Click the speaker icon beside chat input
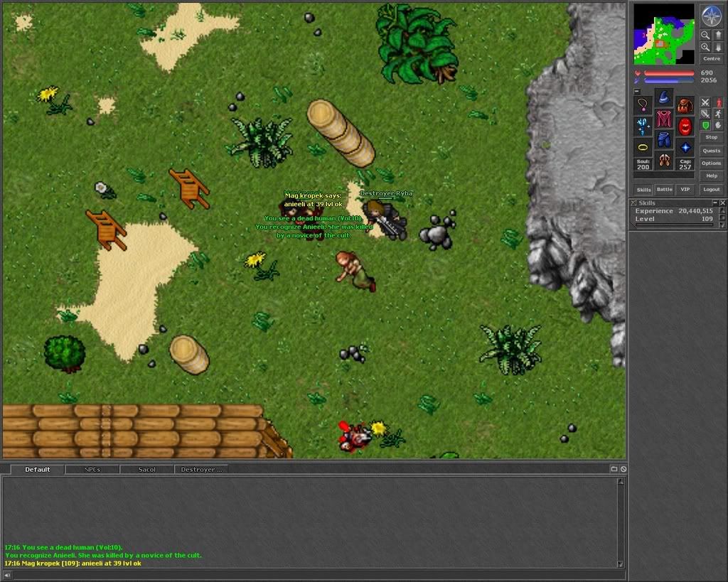This screenshot has width=728, height=582. [x=7, y=576]
